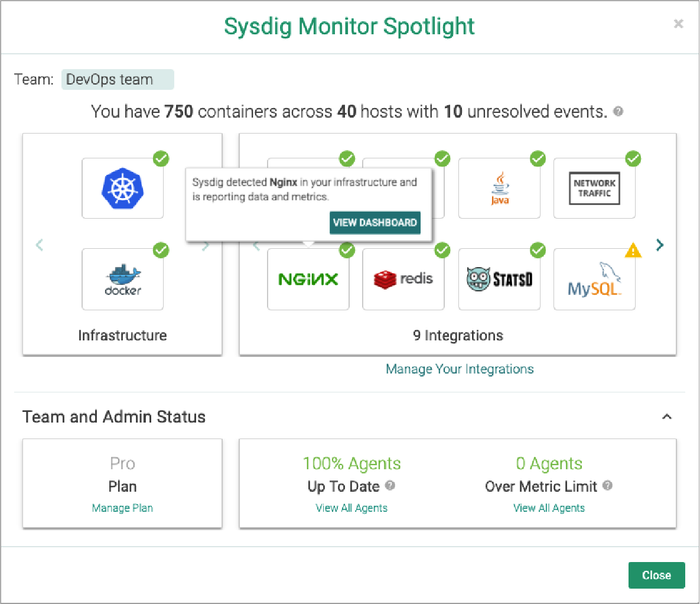Viewport: 700px width, 604px height.
Task: Click the MySQL yellow warning indicator
Action: (x=633, y=251)
